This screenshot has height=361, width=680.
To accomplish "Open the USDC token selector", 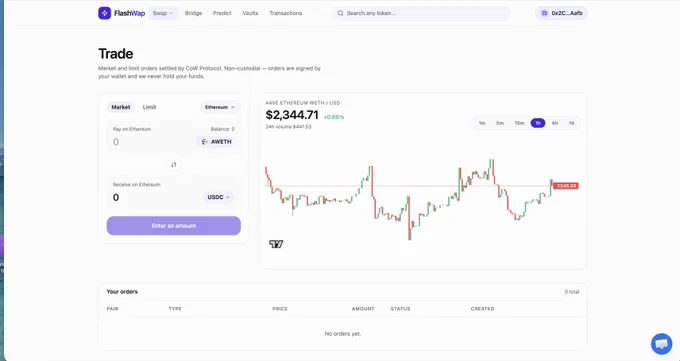I will [219, 197].
